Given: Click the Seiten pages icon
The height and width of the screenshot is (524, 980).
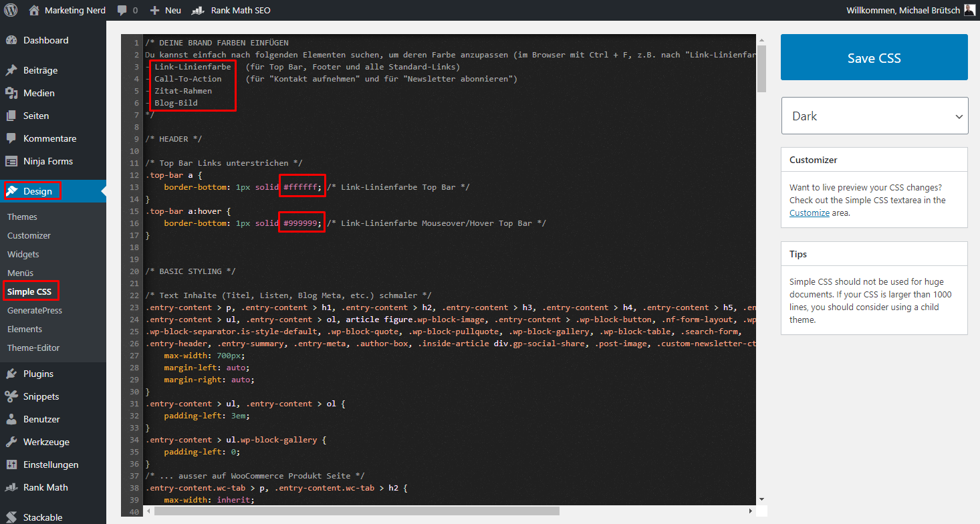Looking at the screenshot, I should coord(11,116).
